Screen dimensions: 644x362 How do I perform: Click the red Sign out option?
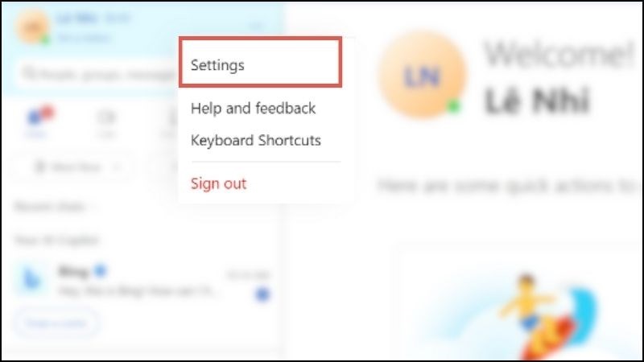coord(218,183)
